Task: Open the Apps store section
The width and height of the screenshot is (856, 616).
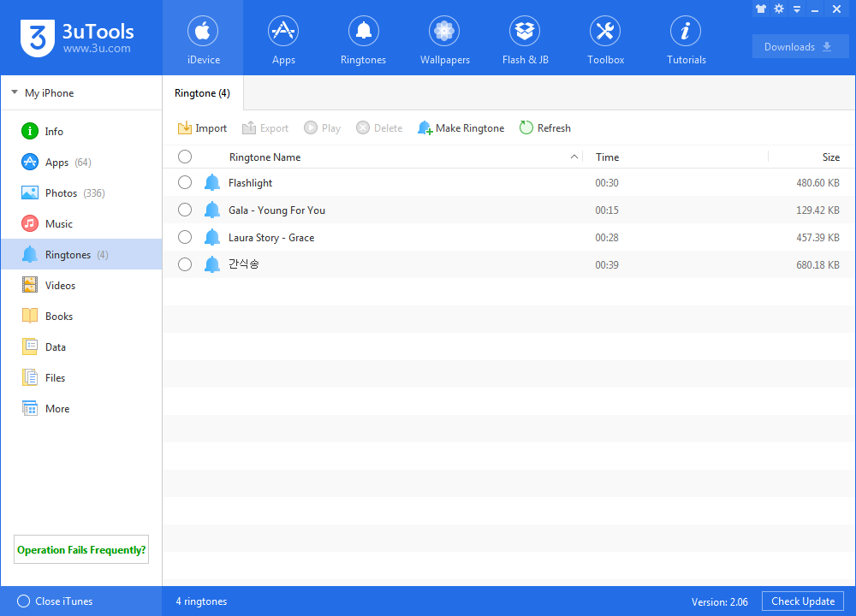Action: click(283, 38)
